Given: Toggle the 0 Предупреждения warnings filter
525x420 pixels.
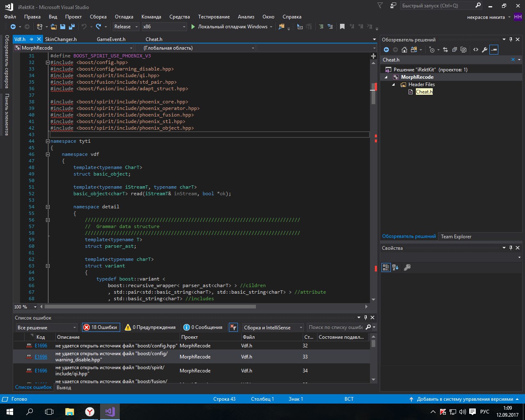Looking at the screenshot, I should point(151,327).
